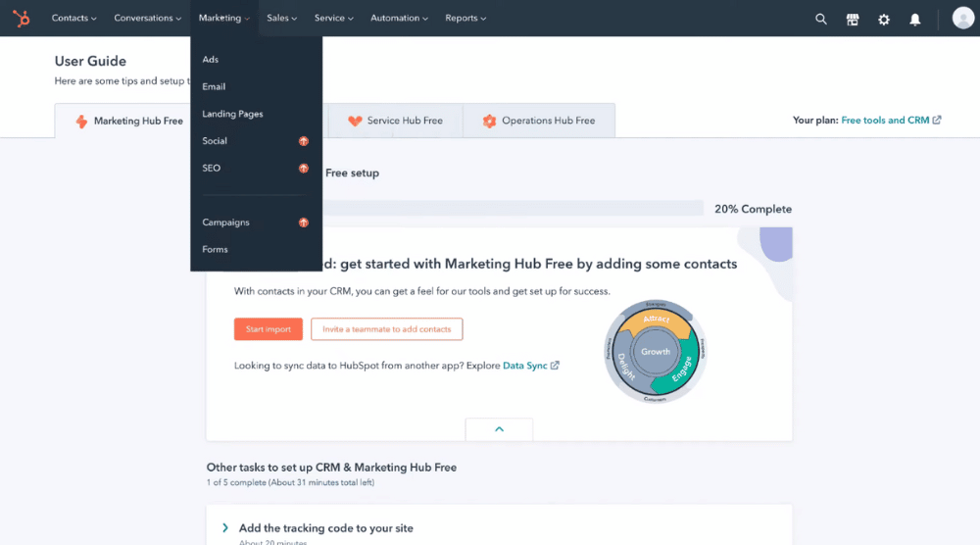Switch to the Operations Hub Free tab
The image size is (980, 545).
[x=539, y=121]
